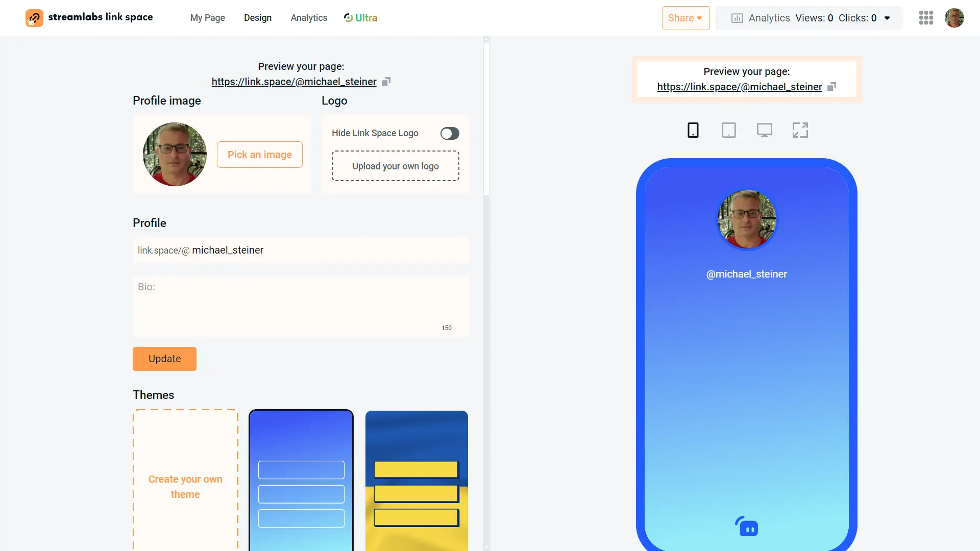Switch to mobile preview icon
This screenshot has height=551, width=980.
pos(693,130)
